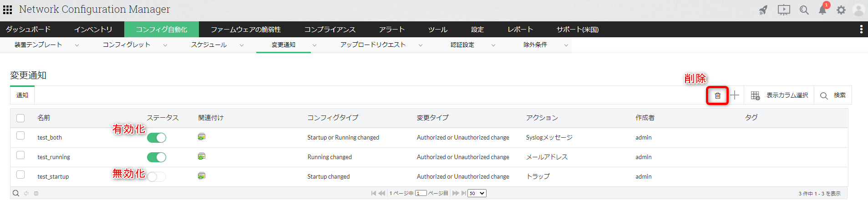Click the trash delete icon
This screenshot has height=215, width=868.
[717, 95]
